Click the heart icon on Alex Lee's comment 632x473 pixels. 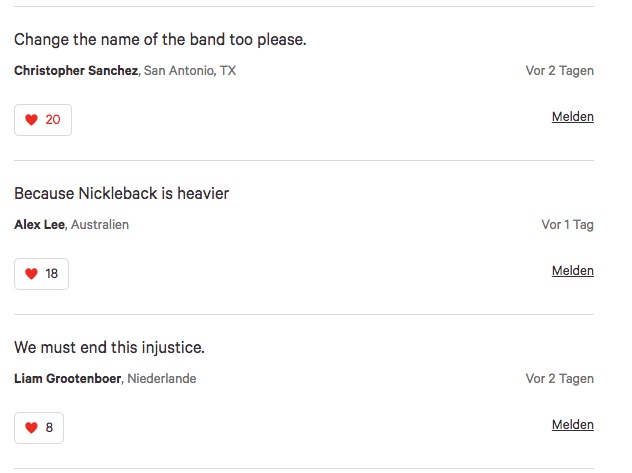[31, 274]
